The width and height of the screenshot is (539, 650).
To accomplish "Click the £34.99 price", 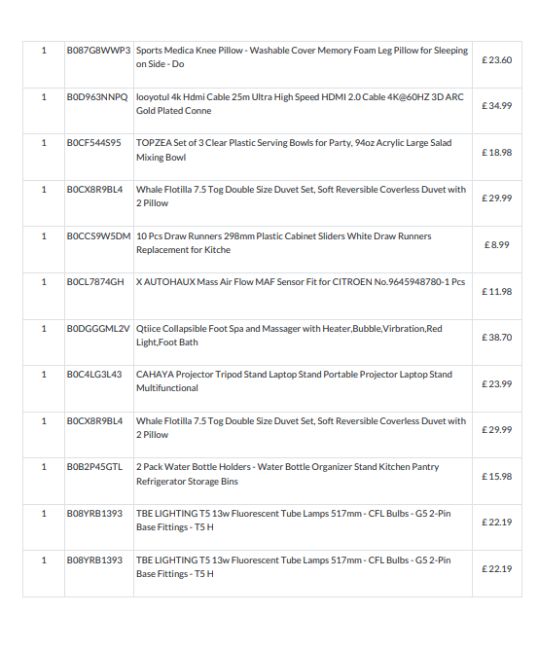I will coord(497,106).
